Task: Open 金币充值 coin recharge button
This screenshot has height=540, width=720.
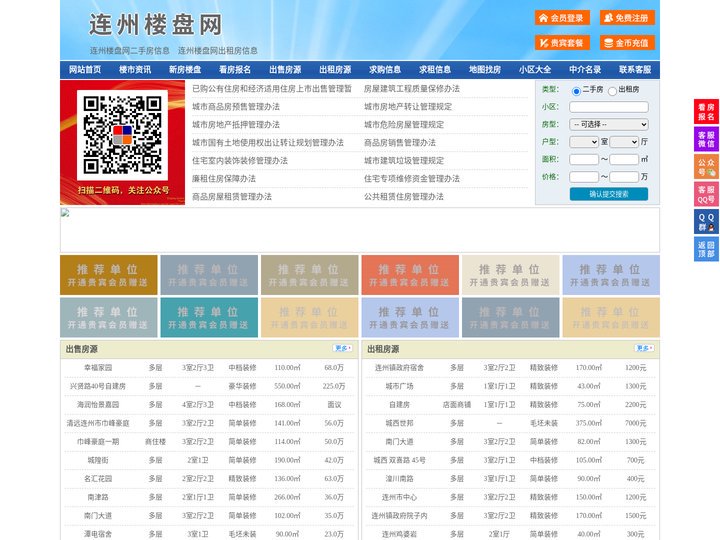Action: [627, 43]
